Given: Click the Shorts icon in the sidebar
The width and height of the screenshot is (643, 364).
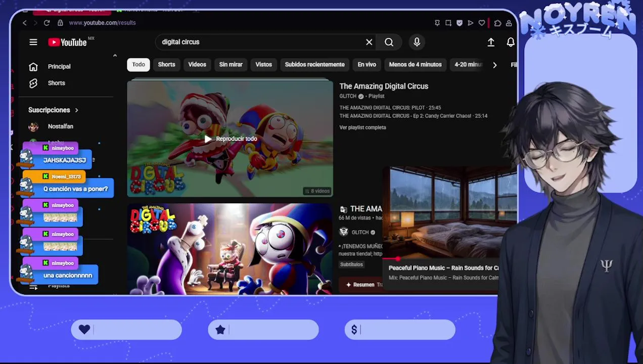Looking at the screenshot, I should pyautogui.click(x=33, y=83).
